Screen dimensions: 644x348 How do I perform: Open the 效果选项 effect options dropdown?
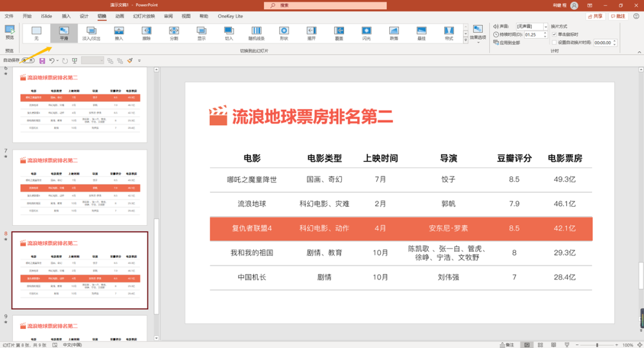point(478,34)
